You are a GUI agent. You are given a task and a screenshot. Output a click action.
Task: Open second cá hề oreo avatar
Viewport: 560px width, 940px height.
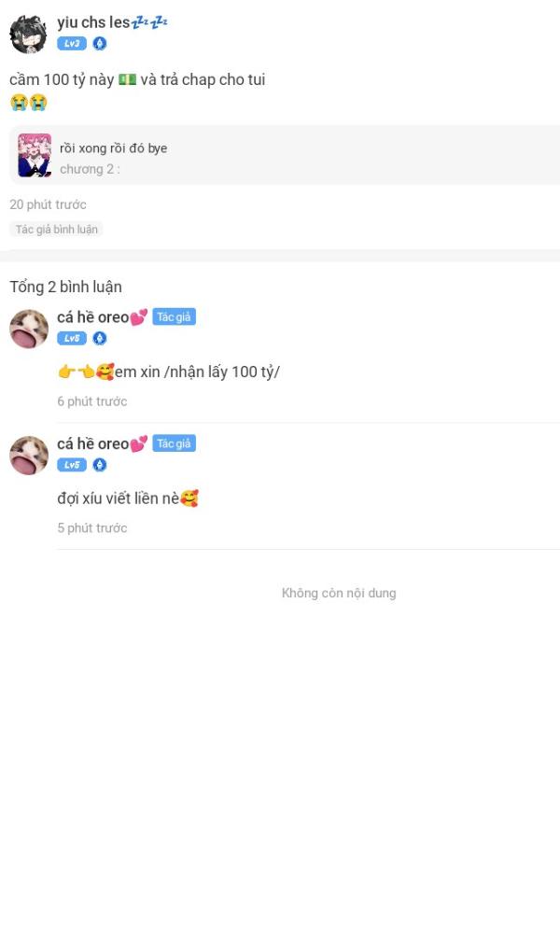point(29,456)
